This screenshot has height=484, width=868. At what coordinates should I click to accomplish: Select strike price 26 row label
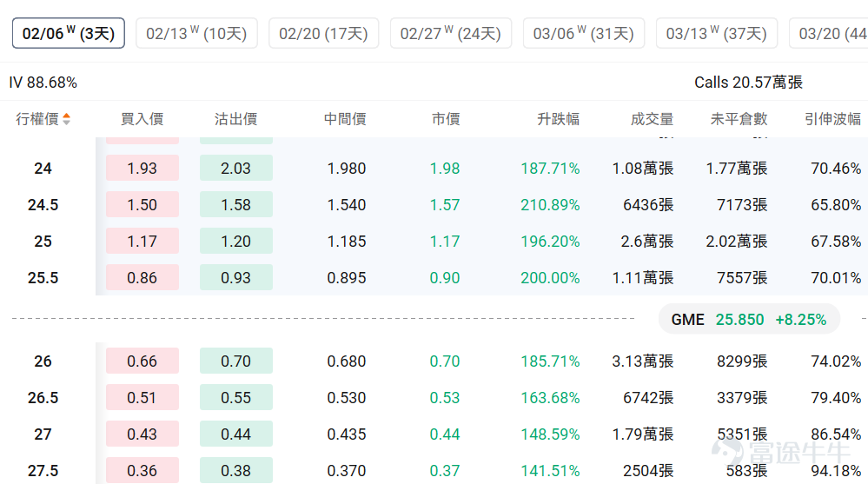pyautogui.click(x=43, y=361)
